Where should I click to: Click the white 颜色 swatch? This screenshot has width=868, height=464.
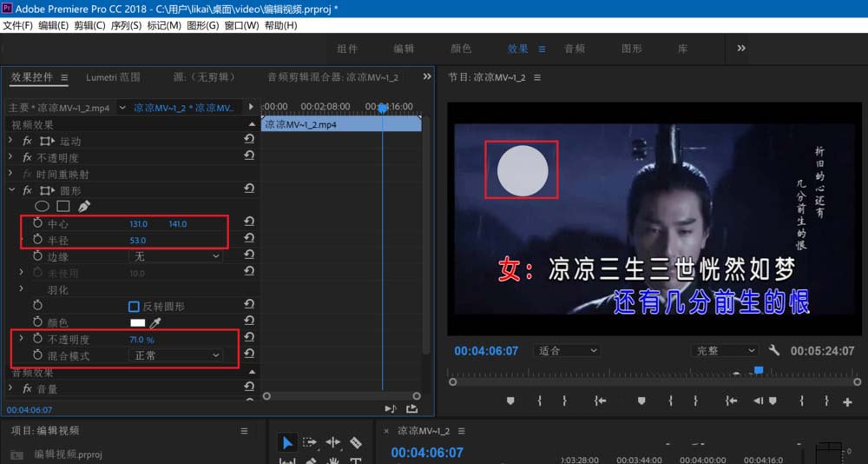(137, 323)
